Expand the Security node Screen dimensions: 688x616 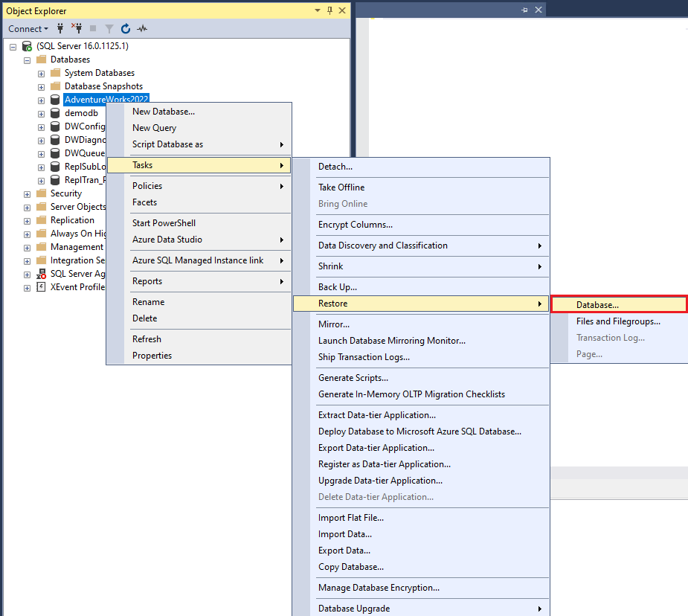point(27,193)
